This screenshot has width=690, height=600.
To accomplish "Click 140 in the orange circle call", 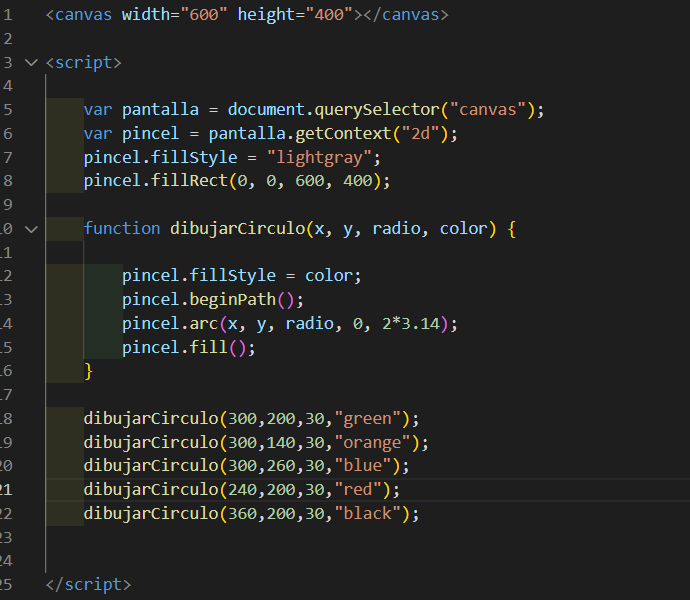I will [281, 442].
